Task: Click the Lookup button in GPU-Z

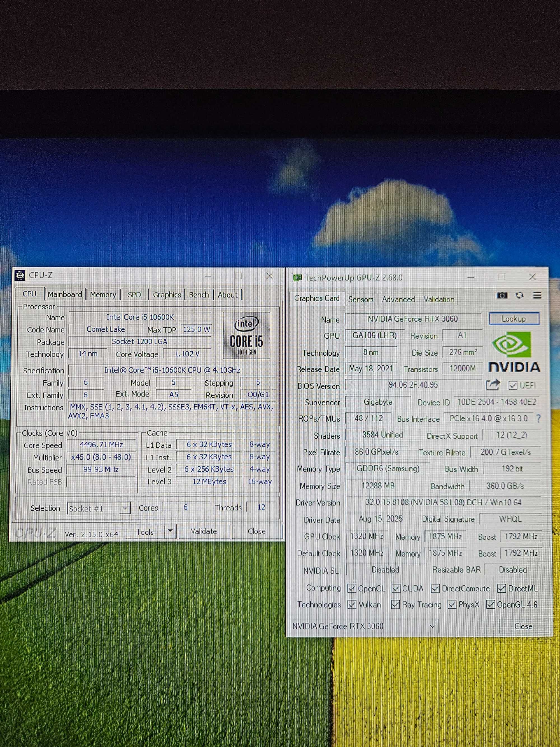Action: click(514, 318)
